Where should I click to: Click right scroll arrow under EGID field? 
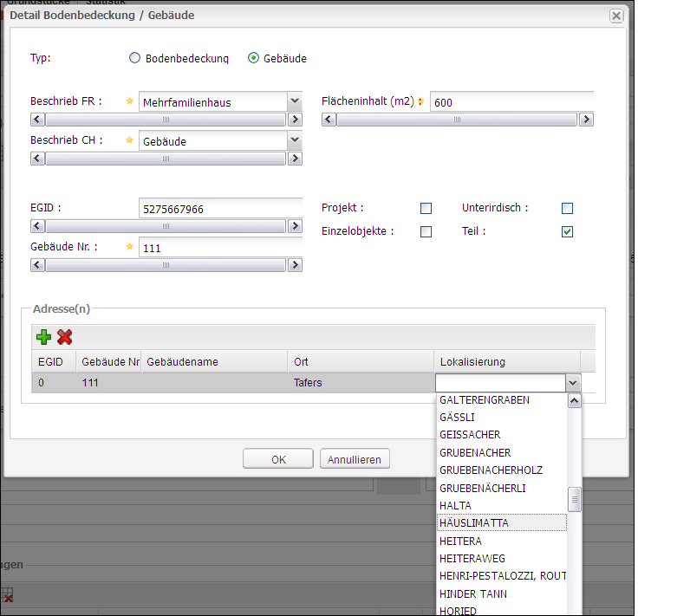point(296,226)
